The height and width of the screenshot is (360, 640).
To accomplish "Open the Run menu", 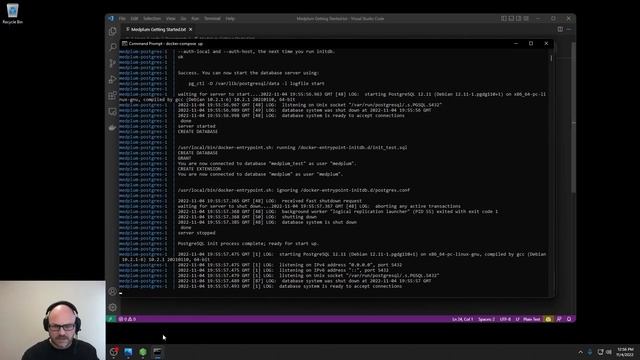I will (x=195, y=18).
